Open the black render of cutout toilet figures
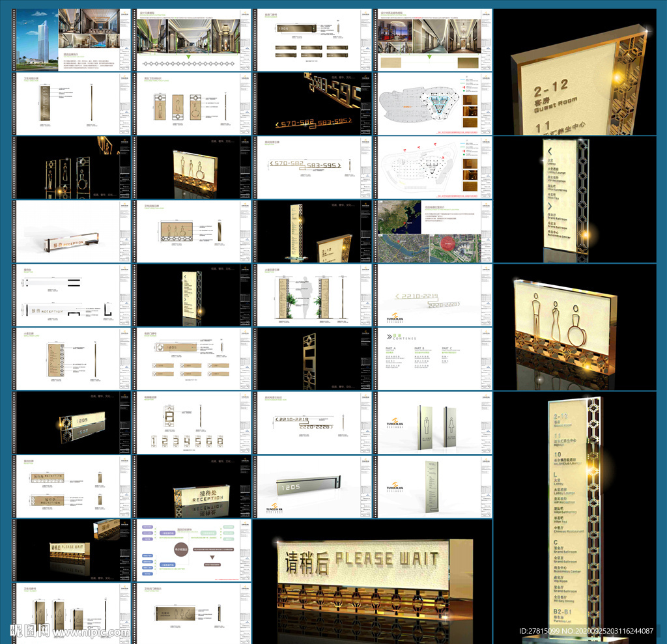The height and width of the screenshot is (644, 667). (72, 167)
